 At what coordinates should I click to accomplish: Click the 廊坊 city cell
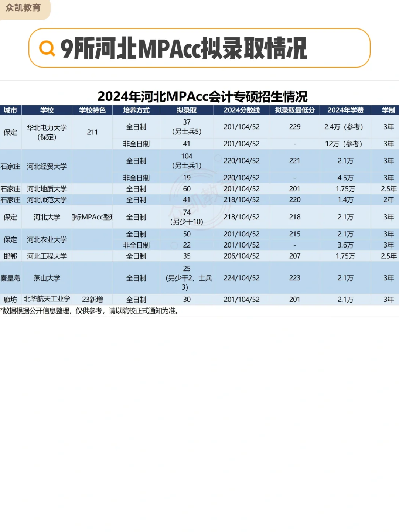click(10, 300)
